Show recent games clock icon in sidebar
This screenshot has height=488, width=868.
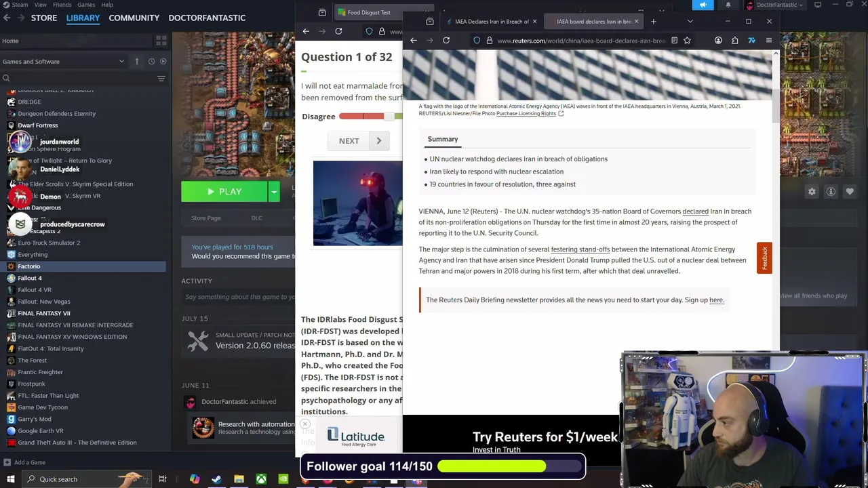(151, 61)
